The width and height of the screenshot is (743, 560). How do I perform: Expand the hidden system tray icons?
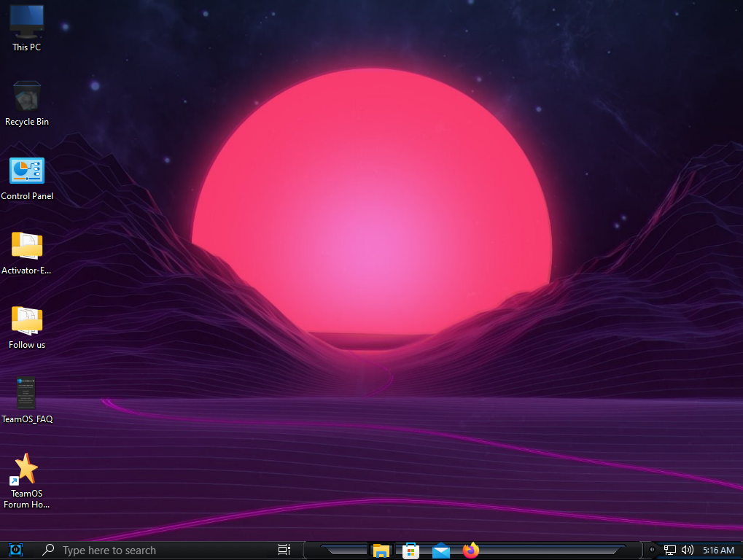(x=653, y=550)
